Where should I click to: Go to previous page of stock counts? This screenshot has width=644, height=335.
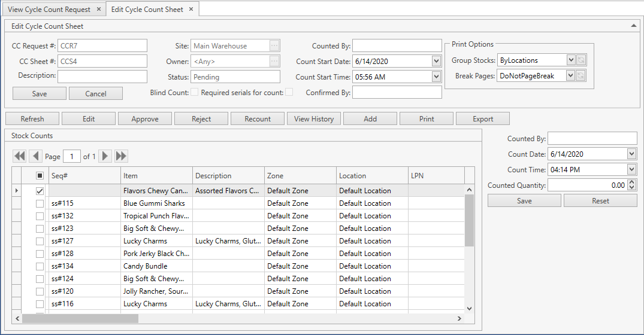36,156
